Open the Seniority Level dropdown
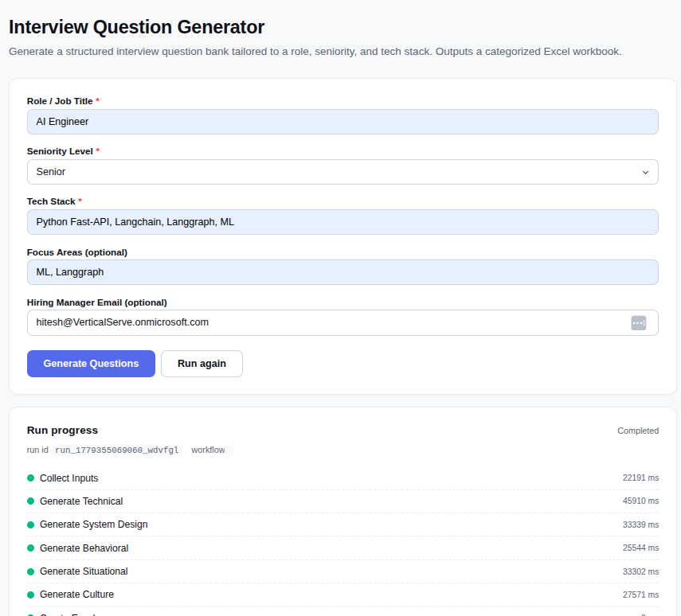Image resolution: width=681 pixels, height=616 pixels. (342, 172)
